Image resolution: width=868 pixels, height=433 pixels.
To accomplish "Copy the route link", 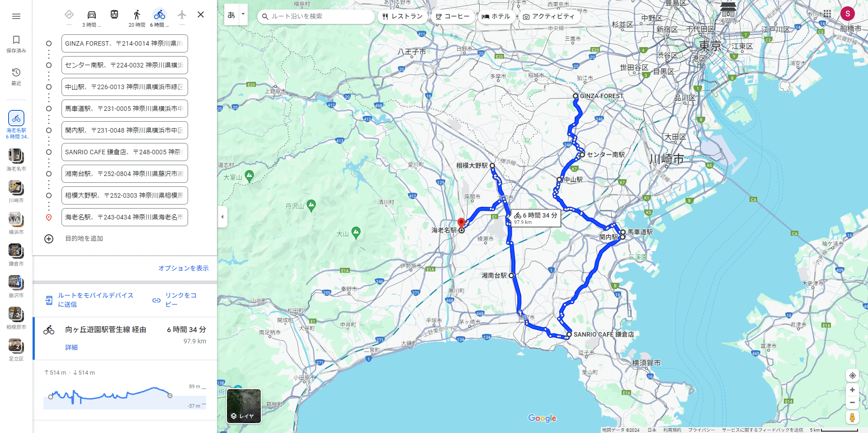I will [x=175, y=300].
